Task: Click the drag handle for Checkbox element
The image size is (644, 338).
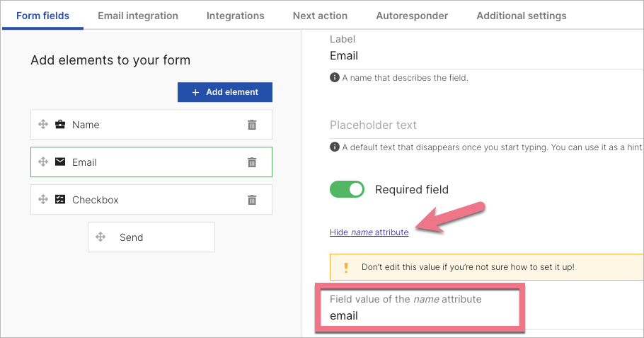Action: point(42,200)
